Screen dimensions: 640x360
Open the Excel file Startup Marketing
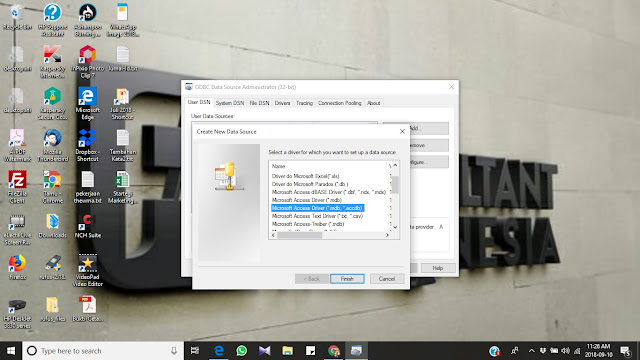(x=122, y=187)
